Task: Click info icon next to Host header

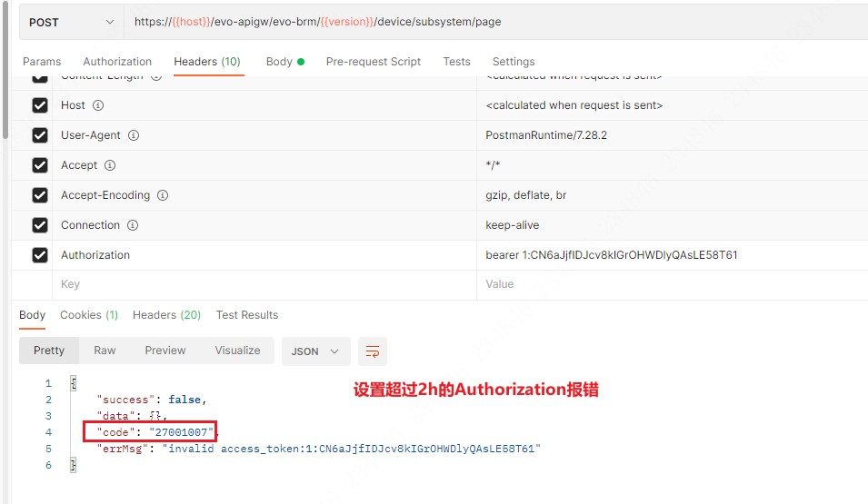Action: [98, 105]
